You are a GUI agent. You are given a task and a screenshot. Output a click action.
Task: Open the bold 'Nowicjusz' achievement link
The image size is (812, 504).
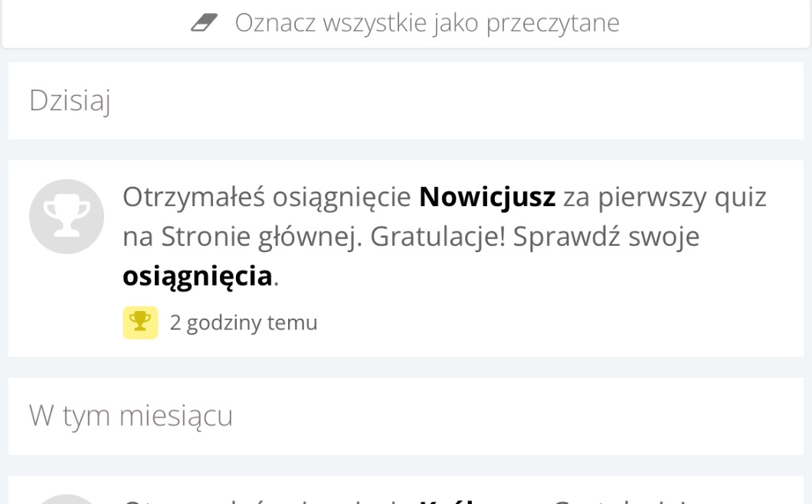pos(487,198)
